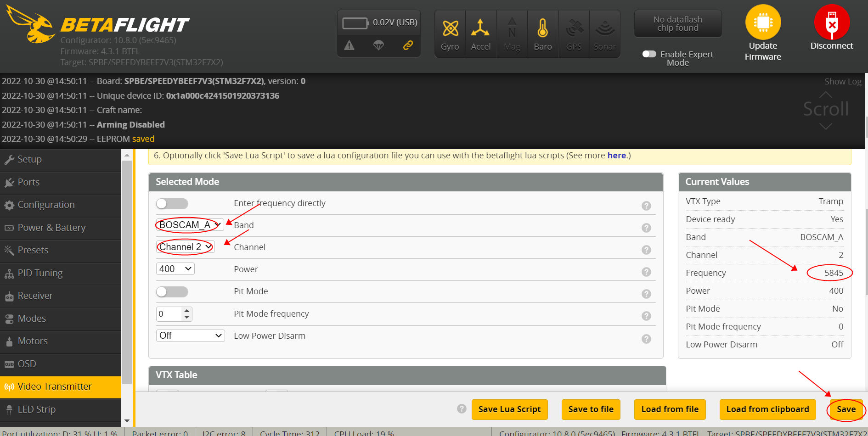The height and width of the screenshot is (436, 868).
Task: Click the No dataflash chip found indicator
Action: (678, 24)
